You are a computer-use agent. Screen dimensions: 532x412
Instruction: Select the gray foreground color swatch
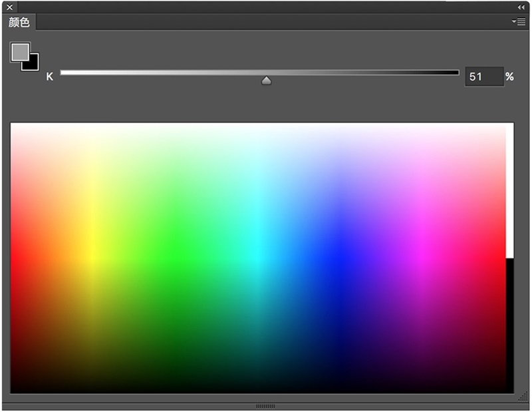click(20, 52)
